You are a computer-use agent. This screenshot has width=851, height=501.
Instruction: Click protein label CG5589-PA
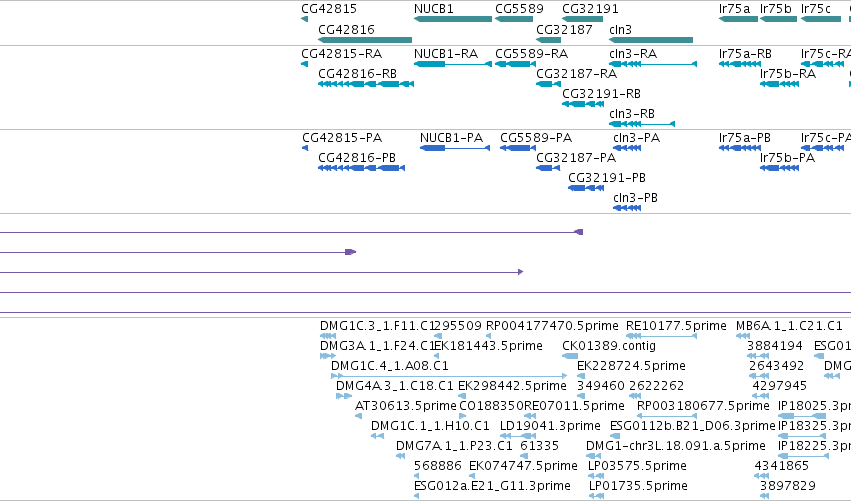(x=536, y=138)
